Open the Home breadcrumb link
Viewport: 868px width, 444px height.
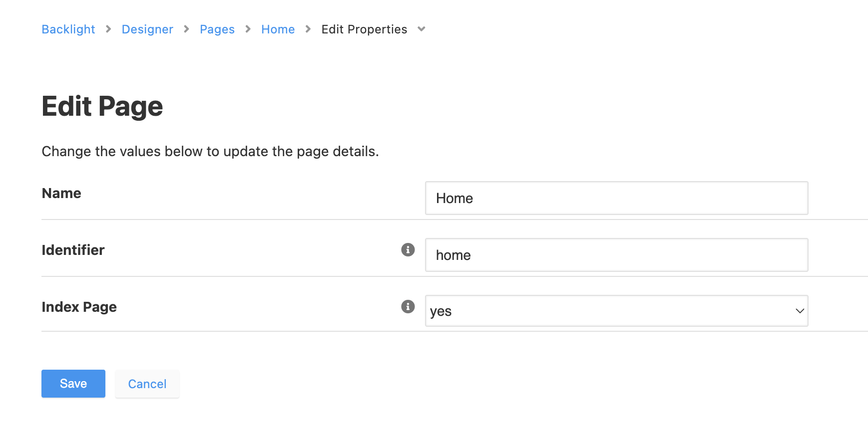[278, 29]
